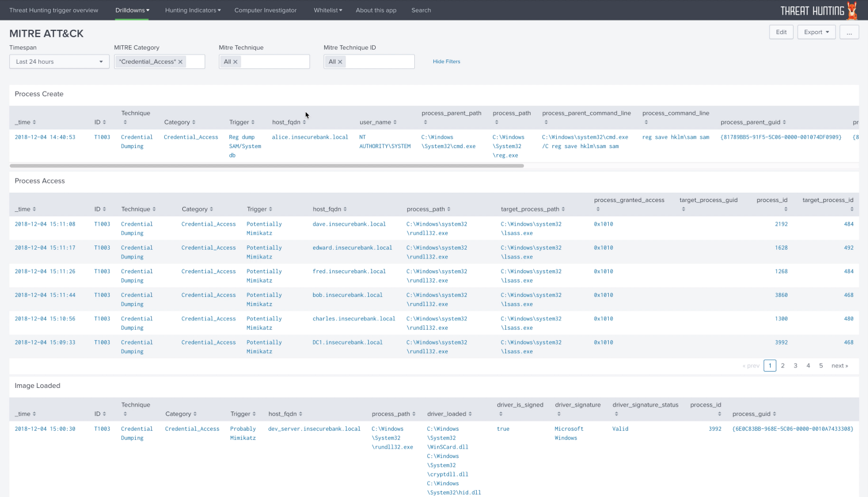Click horizontal scrollbar of Process Create table
Viewport: 868px width, 497px height.
[x=267, y=165]
